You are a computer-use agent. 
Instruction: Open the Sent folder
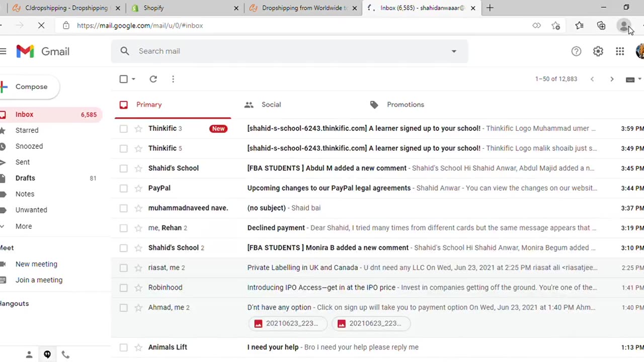tap(23, 162)
